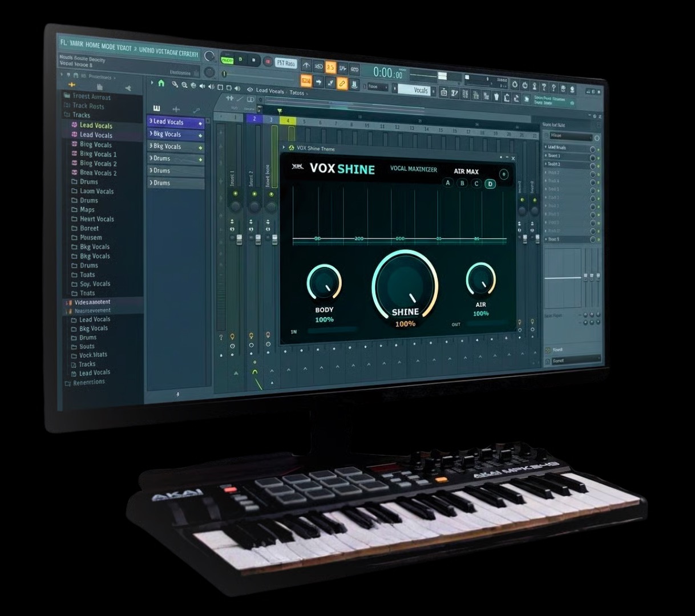Click the magnifier icon next to the house icon
Image resolution: width=695 pixels, height=616 pixels.
coord(176,84)
